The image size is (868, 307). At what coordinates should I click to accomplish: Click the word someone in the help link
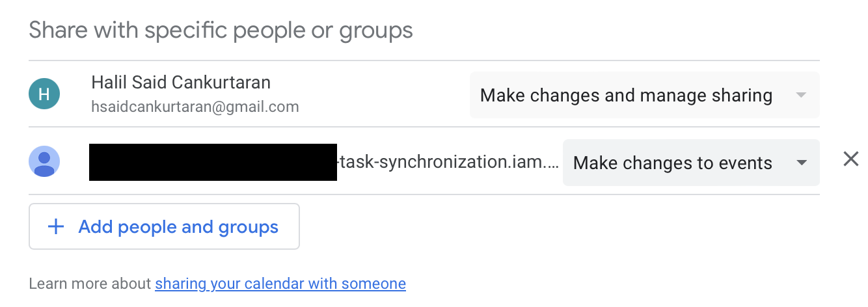pyautogui.click(x=377, y=284)
